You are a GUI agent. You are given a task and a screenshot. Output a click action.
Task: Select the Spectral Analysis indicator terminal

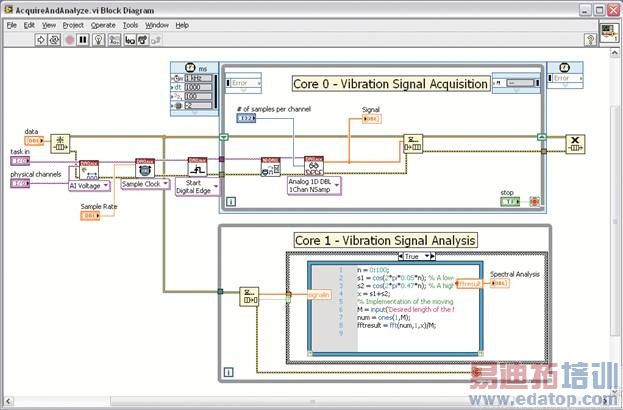coord(500,283)
